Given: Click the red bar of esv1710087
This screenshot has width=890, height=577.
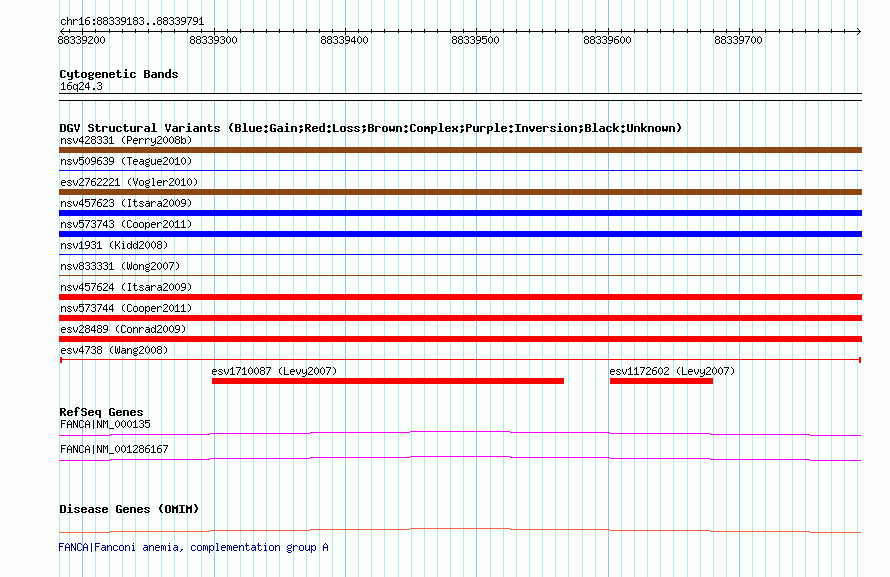Looking at the screenshot, I should tap(388, 381).
